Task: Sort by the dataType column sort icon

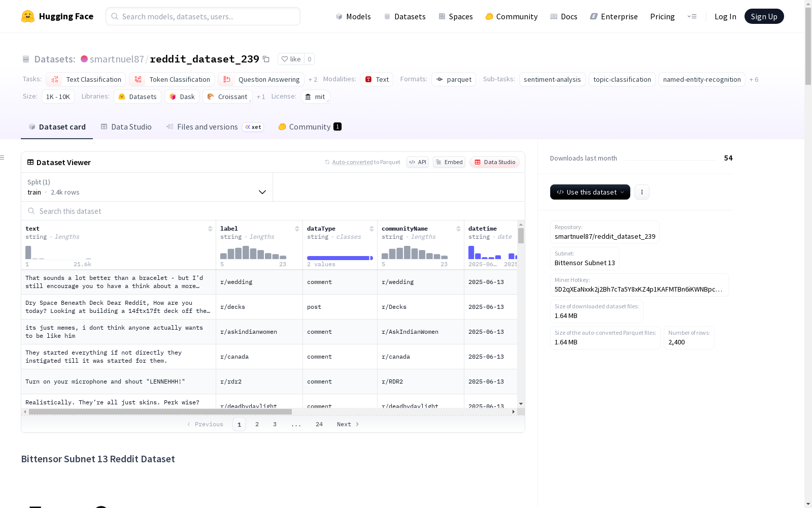Action: pyautogui.click(x=371, y=229)
